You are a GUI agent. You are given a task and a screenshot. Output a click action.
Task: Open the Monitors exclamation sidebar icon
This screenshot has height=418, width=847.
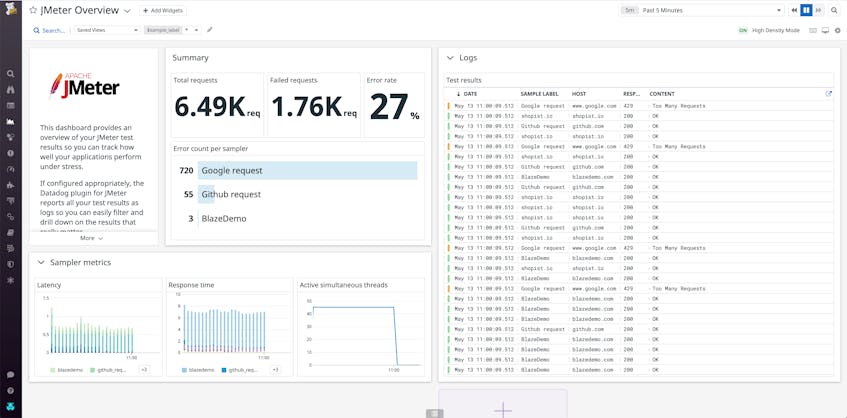pyautogui.click(x=11, y=153)
